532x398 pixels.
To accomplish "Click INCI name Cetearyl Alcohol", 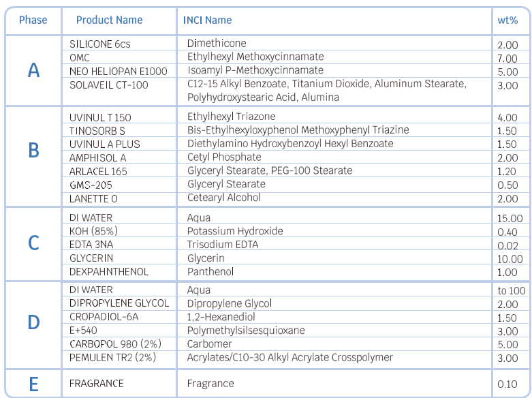I will [x=224, y=198].
